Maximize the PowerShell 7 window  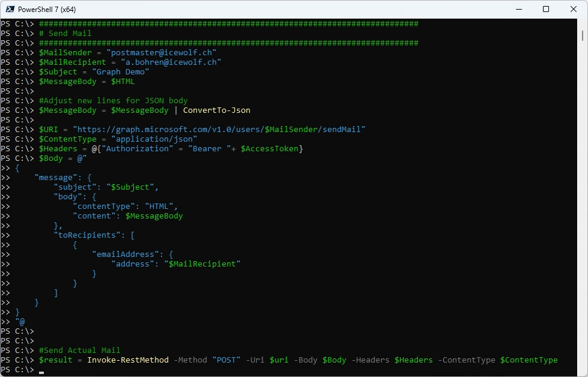tap(546, 9)
